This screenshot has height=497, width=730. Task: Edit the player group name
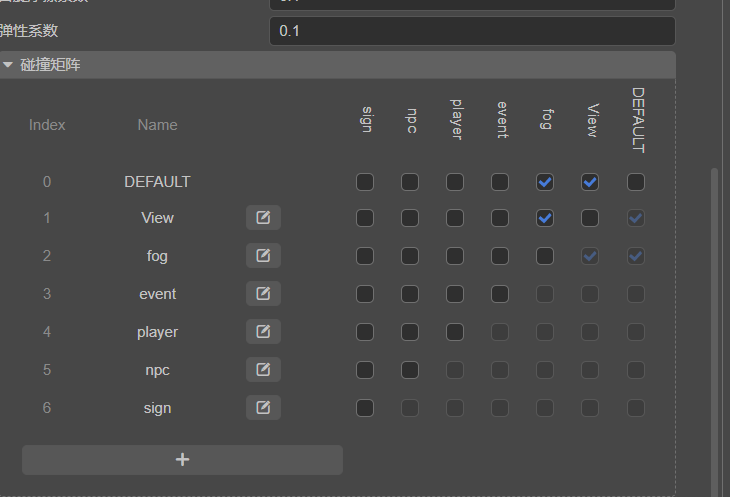click(x=263, y=332)
